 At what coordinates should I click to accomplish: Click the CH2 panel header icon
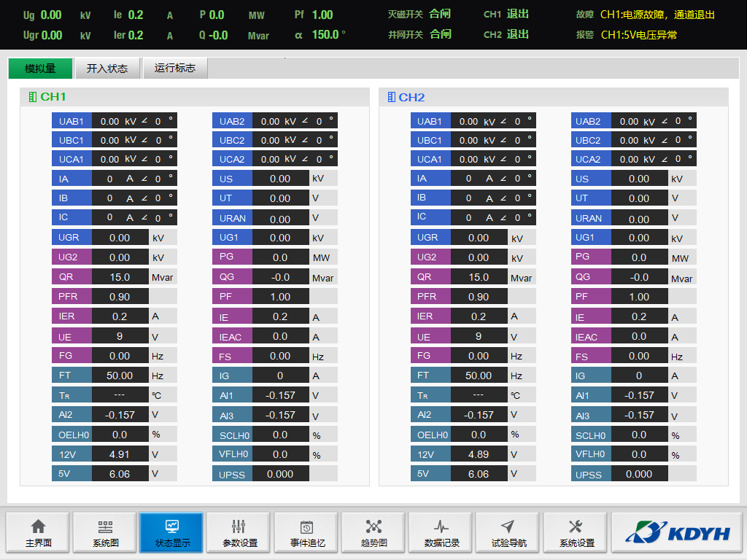[x=391, y=97]
